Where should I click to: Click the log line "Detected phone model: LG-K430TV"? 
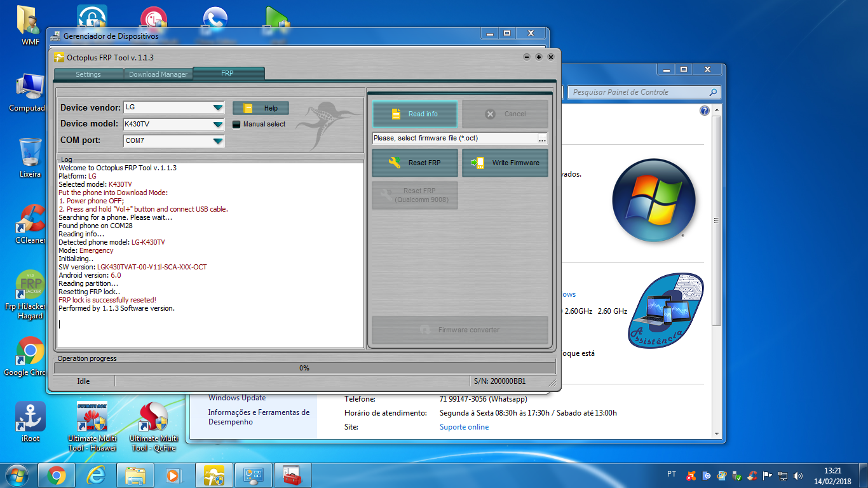(x=112, y=242)
